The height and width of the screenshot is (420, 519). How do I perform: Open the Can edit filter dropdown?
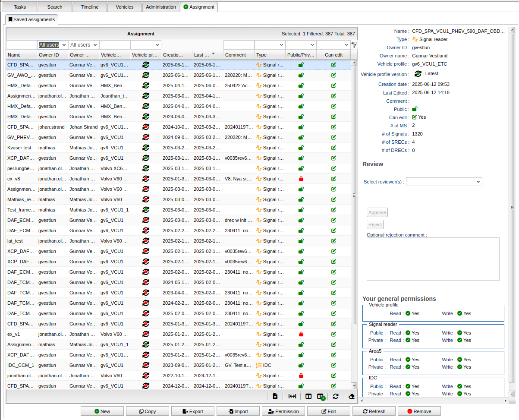(333, 45)
